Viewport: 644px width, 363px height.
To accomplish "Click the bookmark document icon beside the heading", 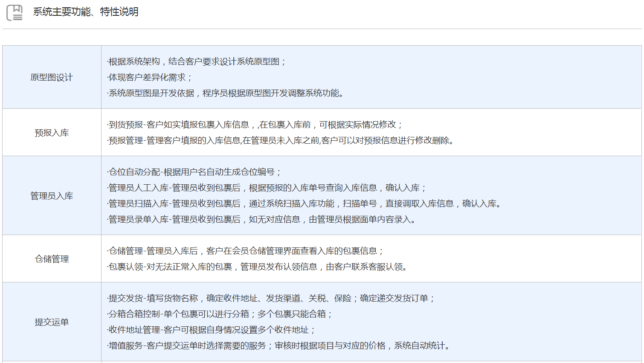I will click(15, 12).
